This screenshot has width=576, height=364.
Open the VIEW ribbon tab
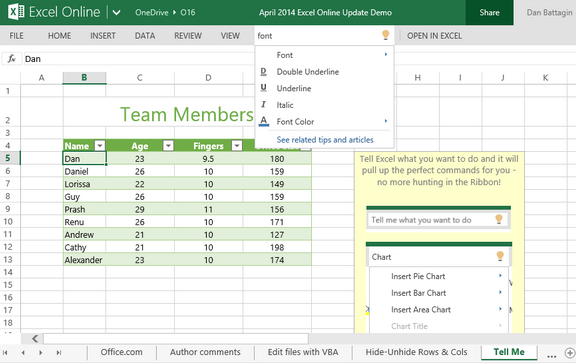pyautogui.click(x=230, y=36)
